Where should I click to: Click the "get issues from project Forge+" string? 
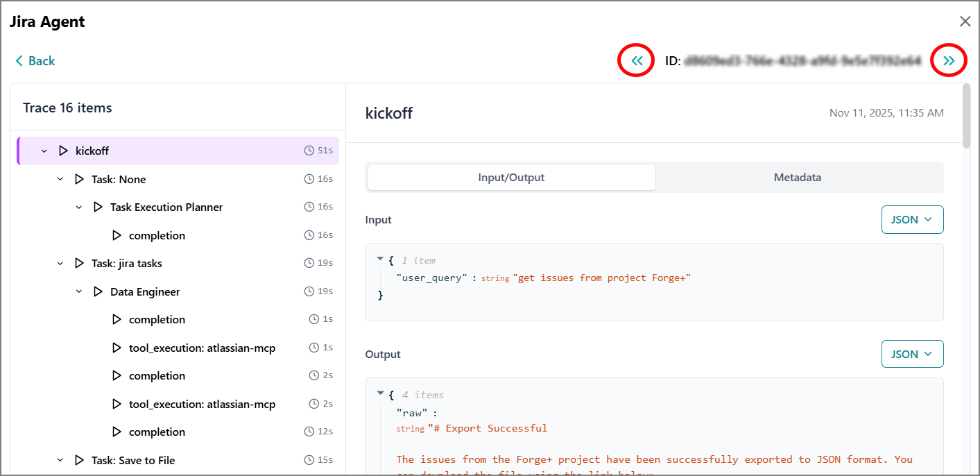coord(602,278)
